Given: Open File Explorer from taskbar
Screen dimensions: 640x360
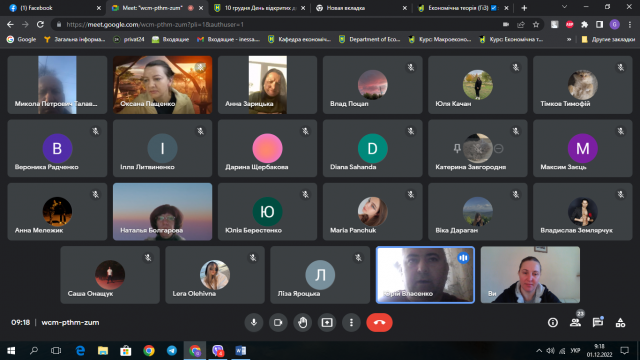Looking at the screenshot, I should [103, 351].
